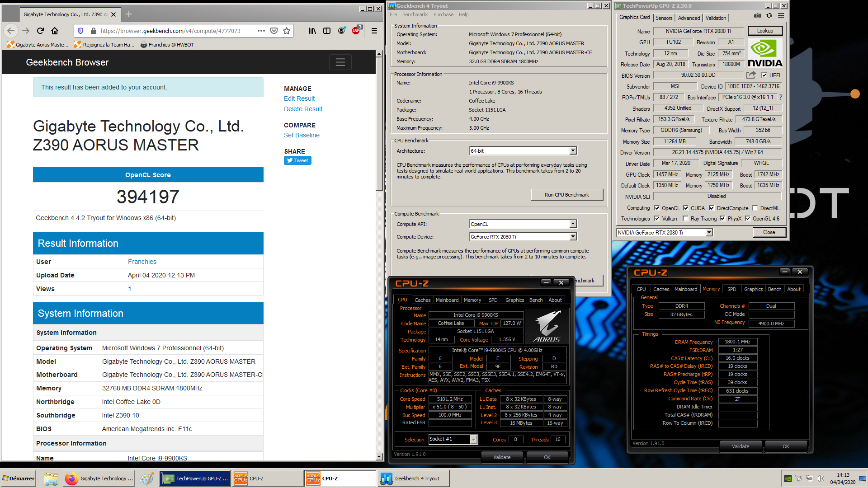
Task: Click browser page scrollbar down arrow
Action: (x=379, y=457)
